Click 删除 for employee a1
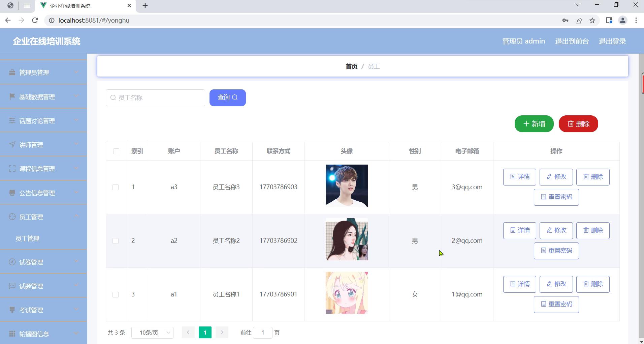Image resolution: width=644 pixels, height=344 pixels. (593, 284)
